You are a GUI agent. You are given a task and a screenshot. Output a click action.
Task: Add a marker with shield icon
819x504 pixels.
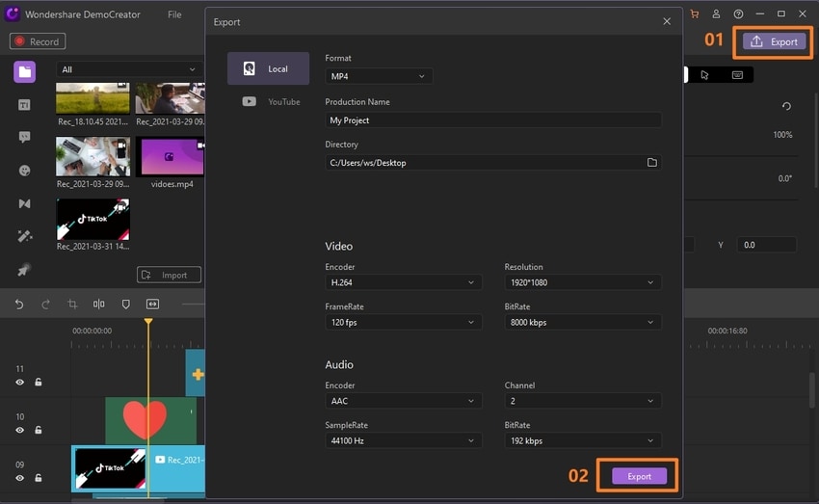126,304
